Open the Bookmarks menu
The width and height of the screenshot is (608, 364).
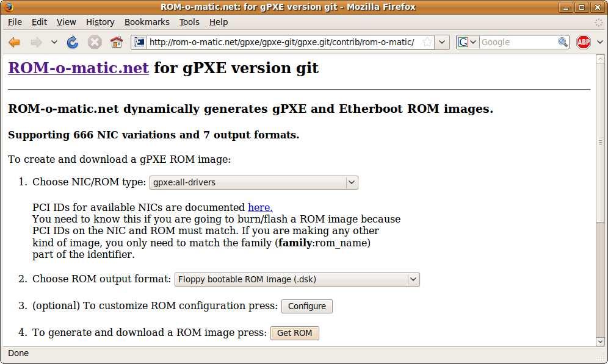click(147, 22)
